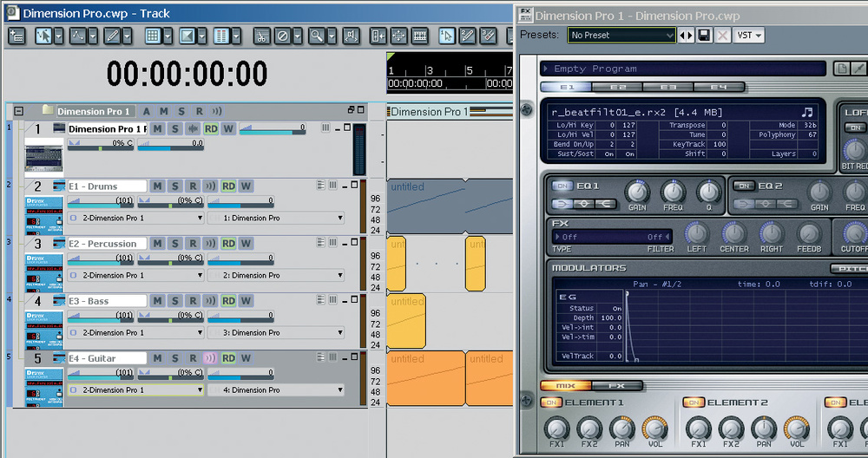
Task: Activate the Zoom magnifier tool
Action: point(317,36)
